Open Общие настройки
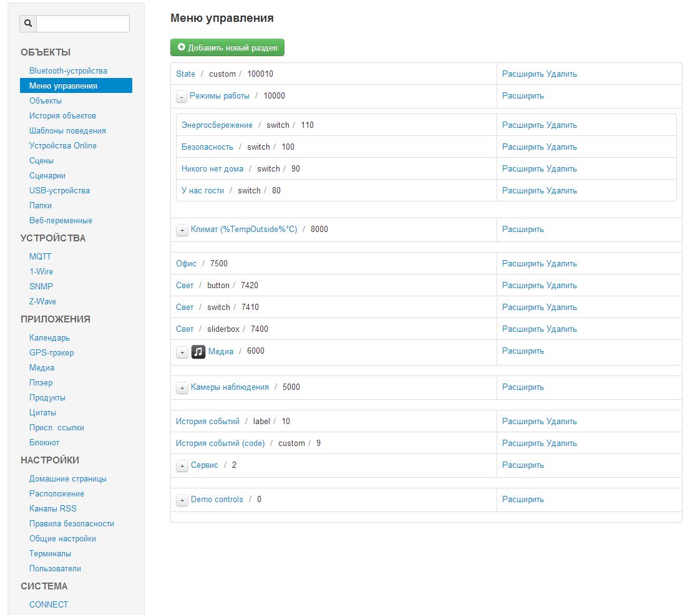The image size is (700, 615). 62,539
